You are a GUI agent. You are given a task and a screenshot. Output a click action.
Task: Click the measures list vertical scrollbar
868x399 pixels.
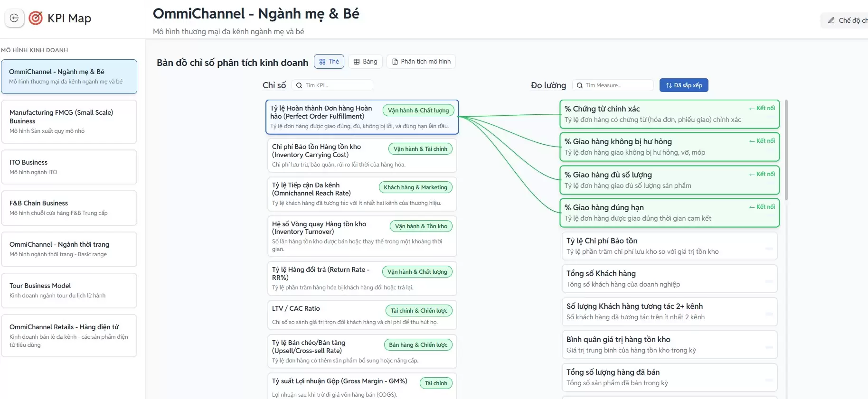click(x=786, y=150)
